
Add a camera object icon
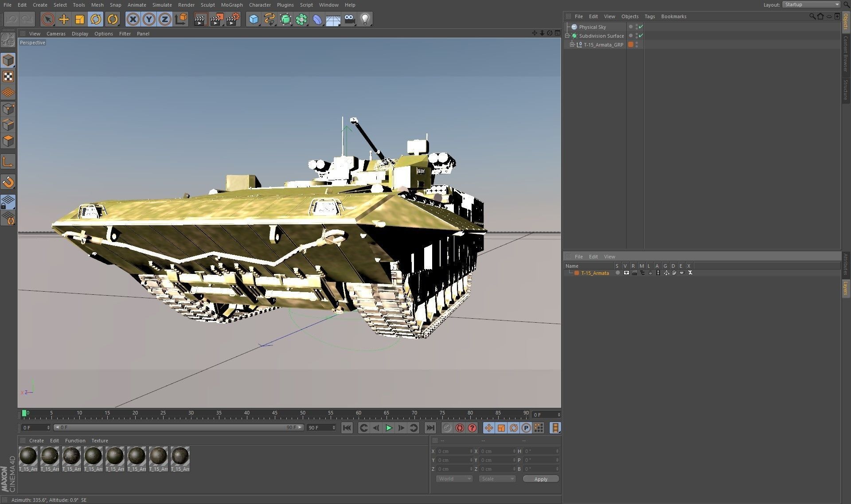pos(350,19)
